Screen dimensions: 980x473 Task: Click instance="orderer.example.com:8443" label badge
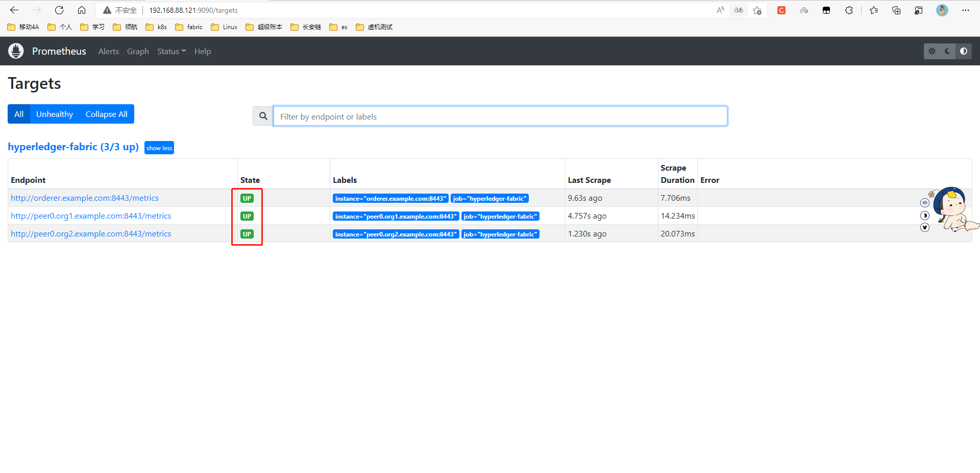point(390,198)
